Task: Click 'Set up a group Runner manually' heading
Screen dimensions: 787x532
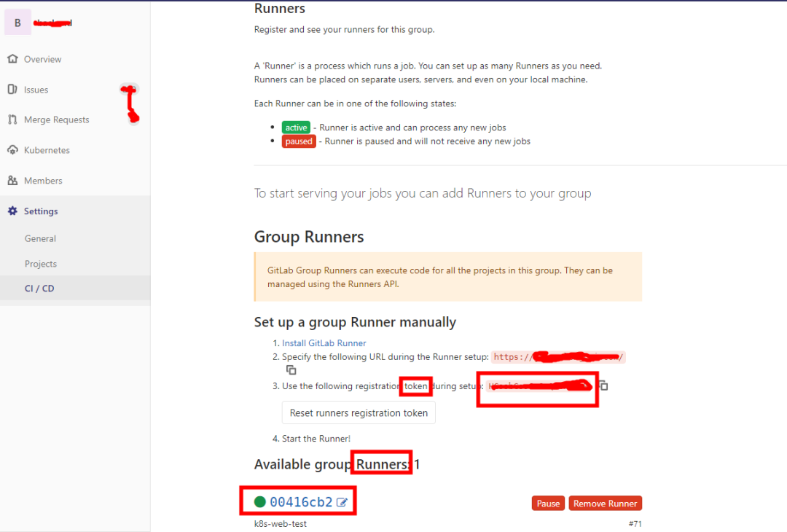Action: [x=355, y=322]
